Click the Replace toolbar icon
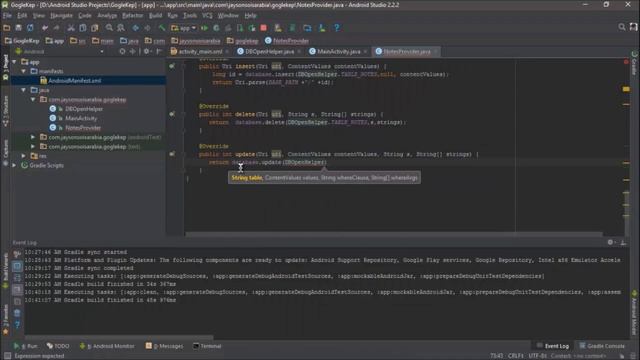The width and height of the screenshot is (640, 360). (121, 28)
